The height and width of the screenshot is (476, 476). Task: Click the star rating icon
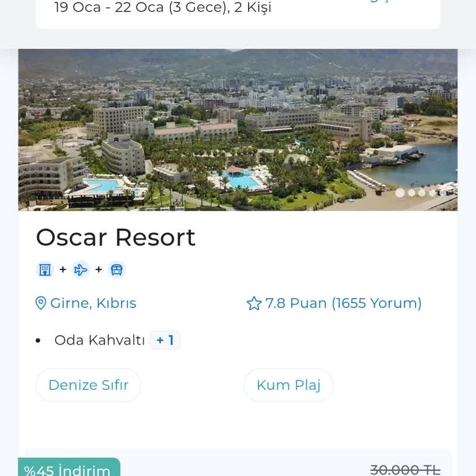(254, 303)
